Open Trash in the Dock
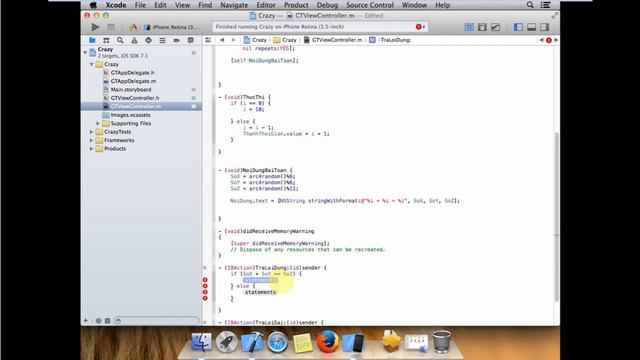 pos(441,341)
